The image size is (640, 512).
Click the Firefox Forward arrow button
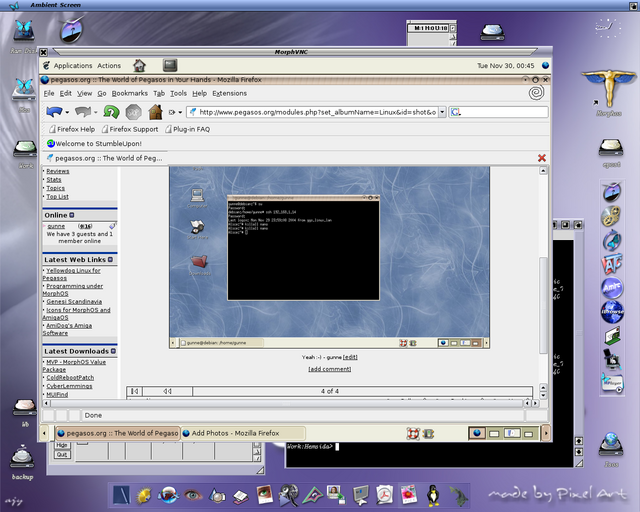[x=83, y=111]
